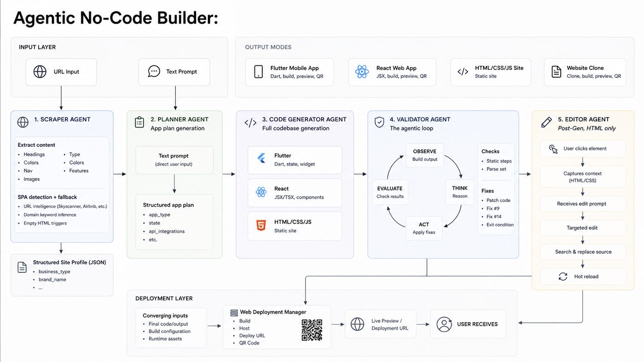Click the pencil icon next to Editor Agent

[x=546, y=122]
